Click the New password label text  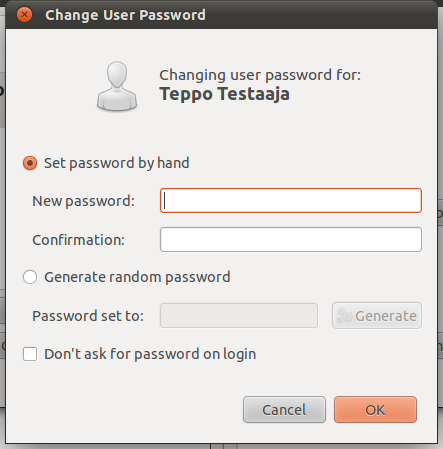(83, 201)
